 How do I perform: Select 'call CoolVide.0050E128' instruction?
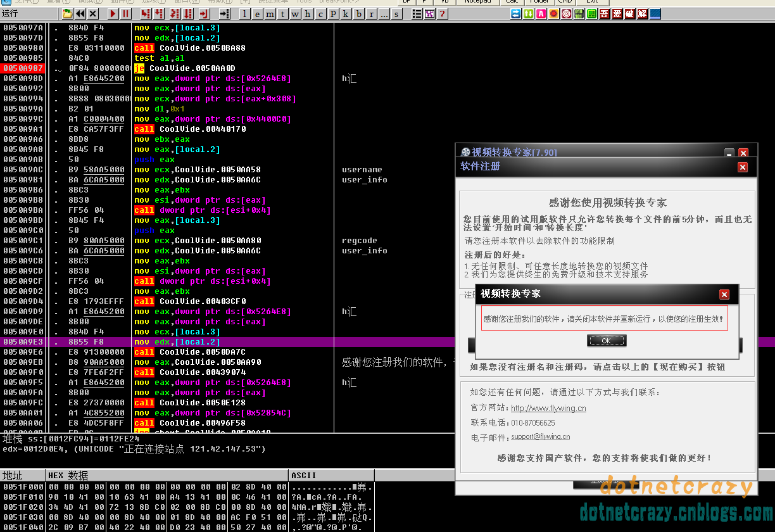(190, 403)
